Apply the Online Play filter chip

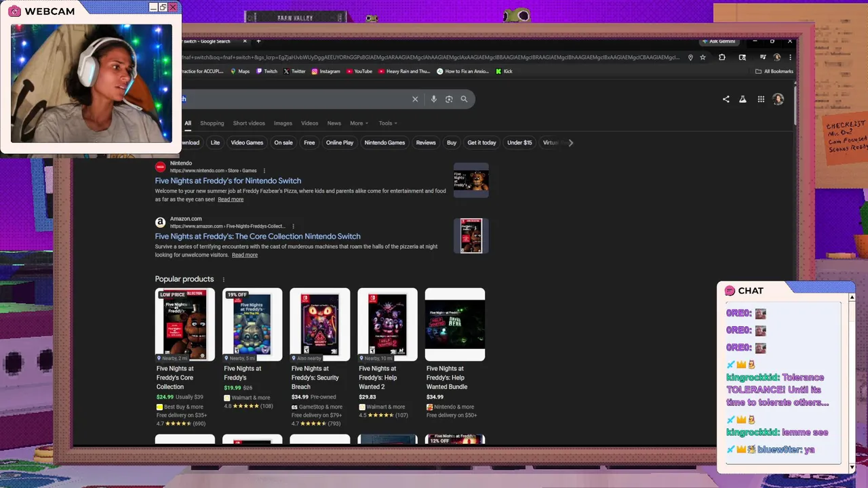(340, 142)
